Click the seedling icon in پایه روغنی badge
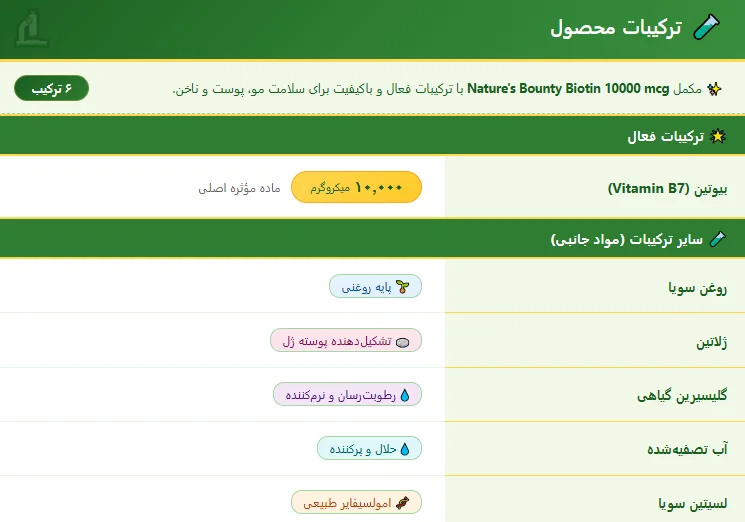This screenshot has width=745, height=522. [403, 287]
